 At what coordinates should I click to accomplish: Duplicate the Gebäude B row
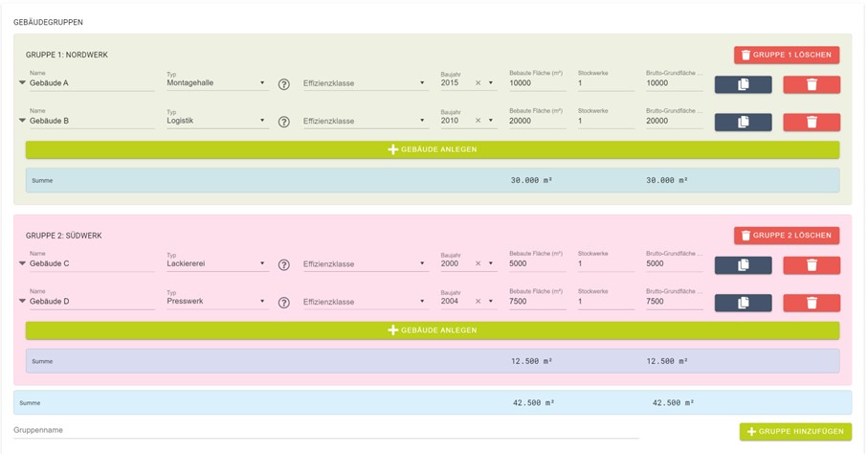(x=743, y=123)
